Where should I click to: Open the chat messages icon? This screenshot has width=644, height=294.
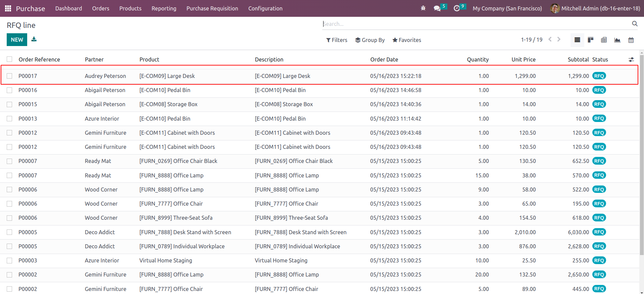[437, 8]
